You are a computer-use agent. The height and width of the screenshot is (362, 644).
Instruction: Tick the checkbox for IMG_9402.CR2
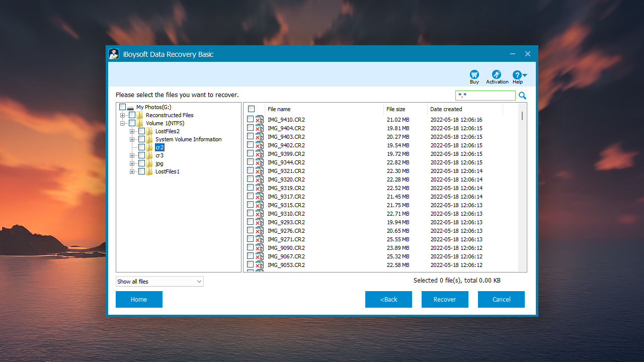(250, 145)
